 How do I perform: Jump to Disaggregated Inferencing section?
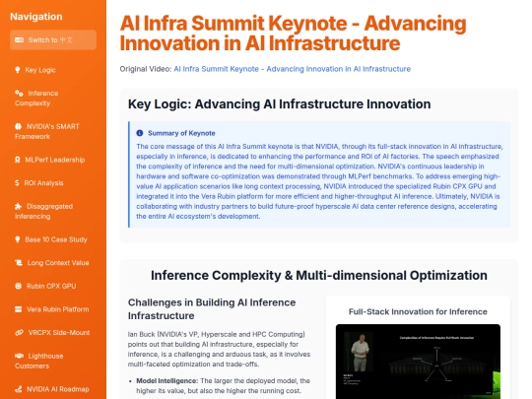click(53, 211)
